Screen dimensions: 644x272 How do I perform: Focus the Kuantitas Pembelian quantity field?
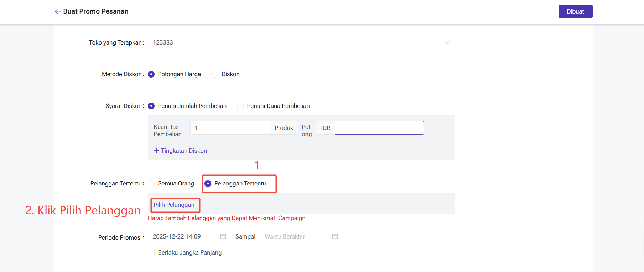pyautogui.click(x=230, y=128)
